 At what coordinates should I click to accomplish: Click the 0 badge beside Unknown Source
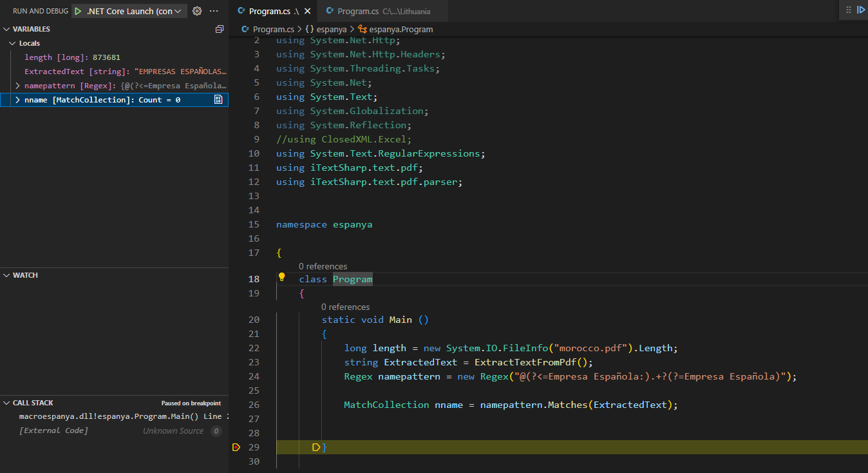coord(216,431)
